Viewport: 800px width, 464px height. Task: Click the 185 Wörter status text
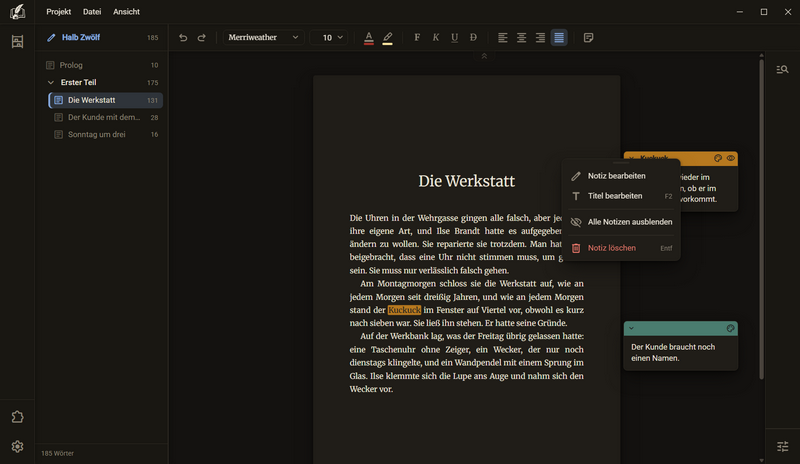pos(57,453)
